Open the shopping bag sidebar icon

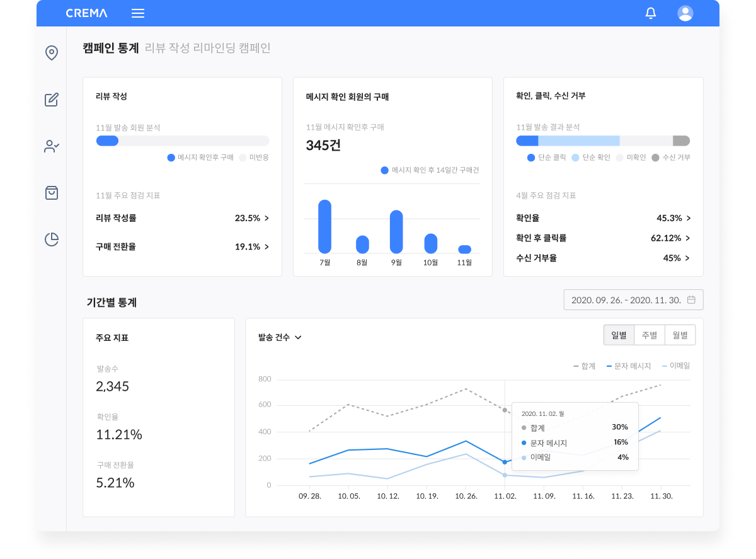(52, 193)
